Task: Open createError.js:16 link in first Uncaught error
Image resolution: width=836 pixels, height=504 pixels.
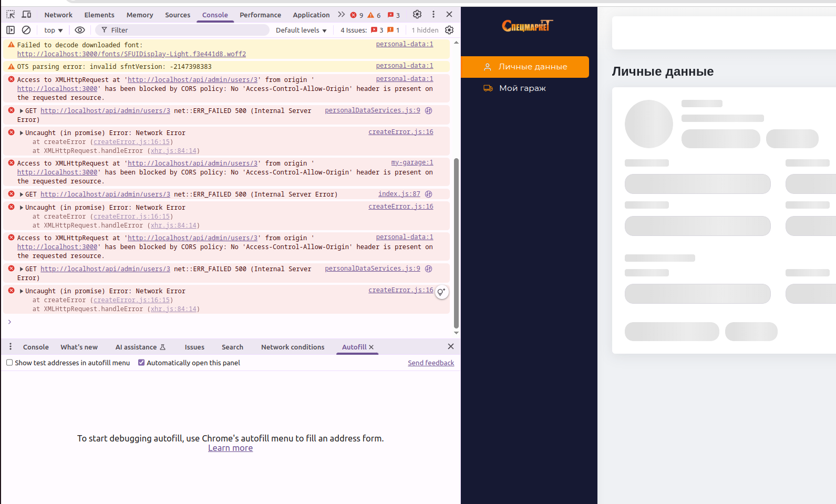Action: (401, 132)
